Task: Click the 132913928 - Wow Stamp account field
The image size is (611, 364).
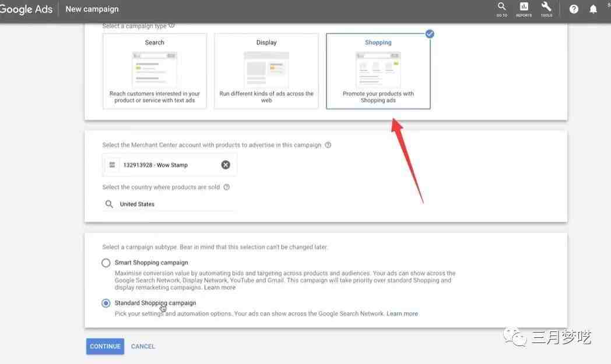Action: (169, 165)
